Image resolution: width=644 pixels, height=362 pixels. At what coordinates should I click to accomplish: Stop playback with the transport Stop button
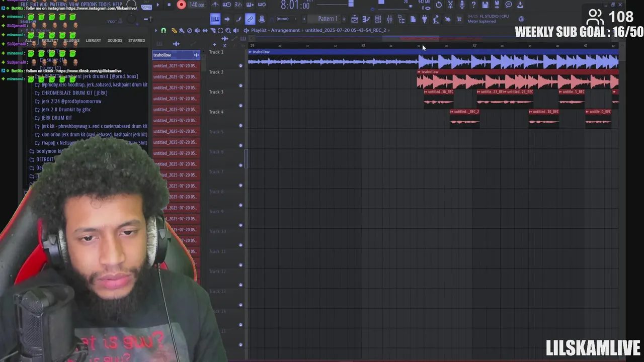(169, 5)
